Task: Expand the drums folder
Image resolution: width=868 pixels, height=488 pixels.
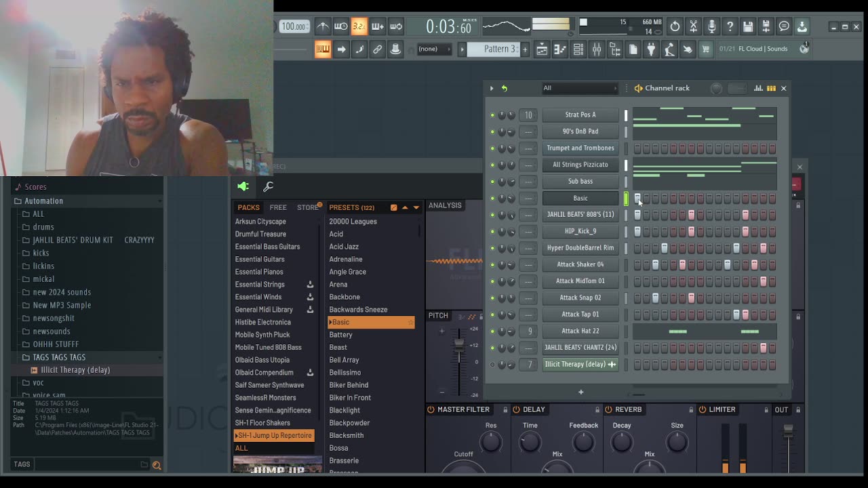Action: point(43,227)
